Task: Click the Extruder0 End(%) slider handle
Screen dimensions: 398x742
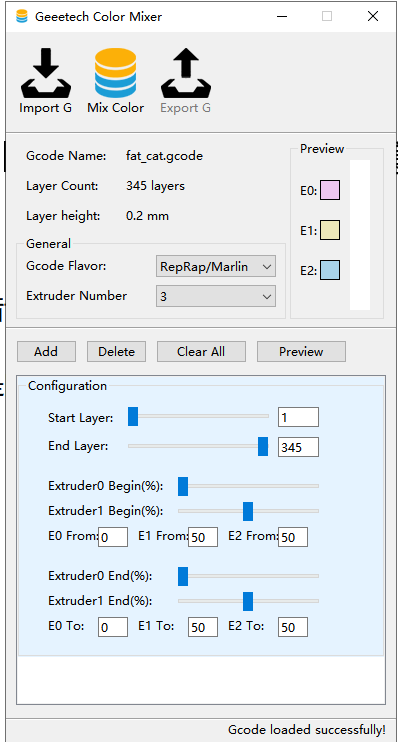Action: click(x=183, y=576)
